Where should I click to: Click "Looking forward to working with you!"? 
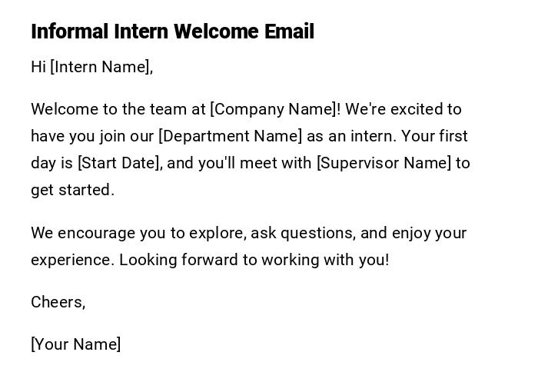pos(254,260)
